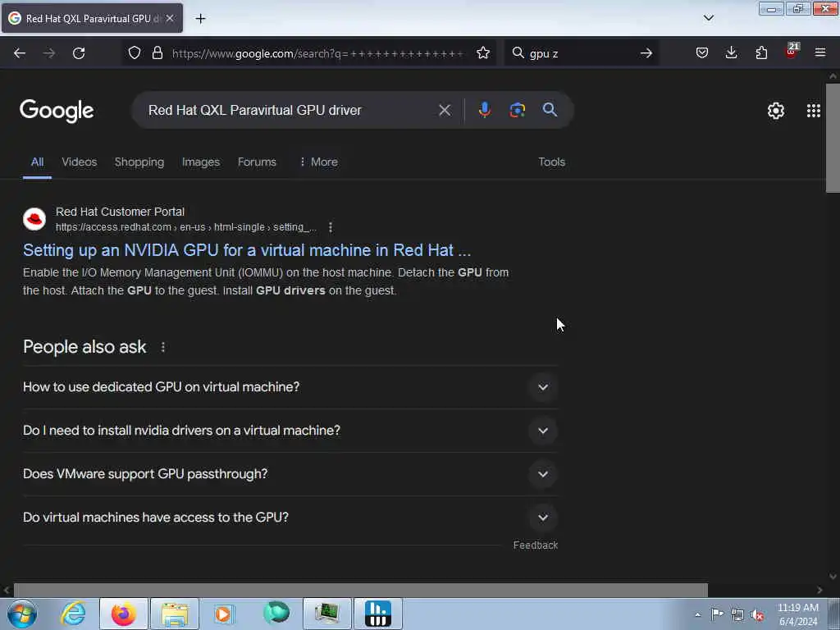Click the scroll right arrow

pyautogui.click(x=819, y=590)
